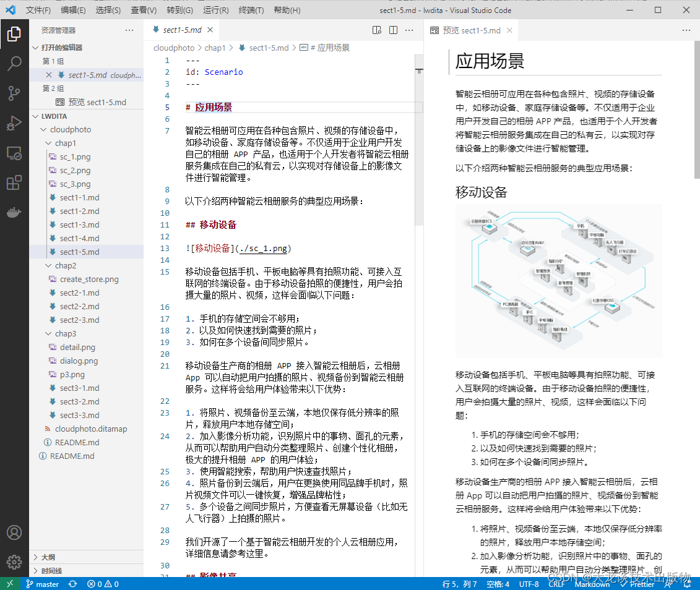Open the Manage gear icon
700x590 pixels.
(14, 562)
